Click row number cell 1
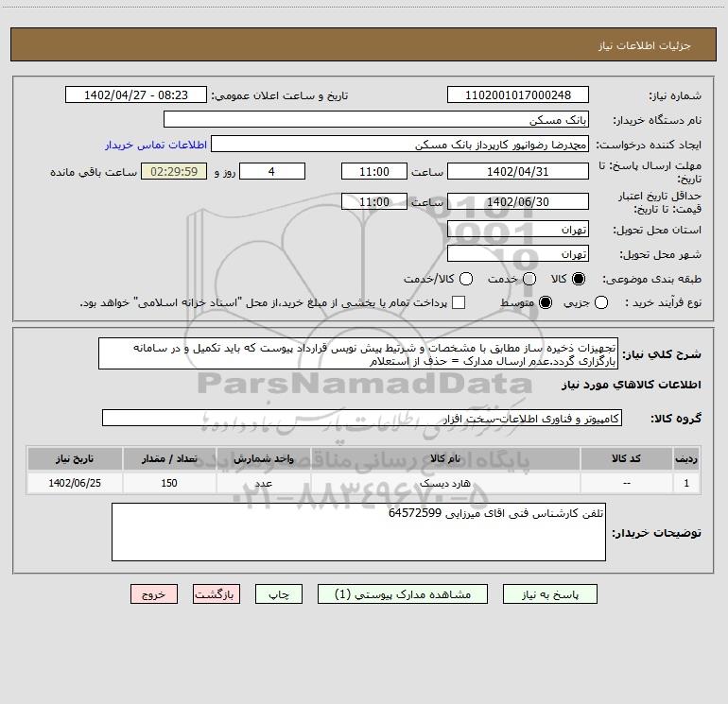The width and height of the screenshot is (728, 704). [x=686, y=483]
